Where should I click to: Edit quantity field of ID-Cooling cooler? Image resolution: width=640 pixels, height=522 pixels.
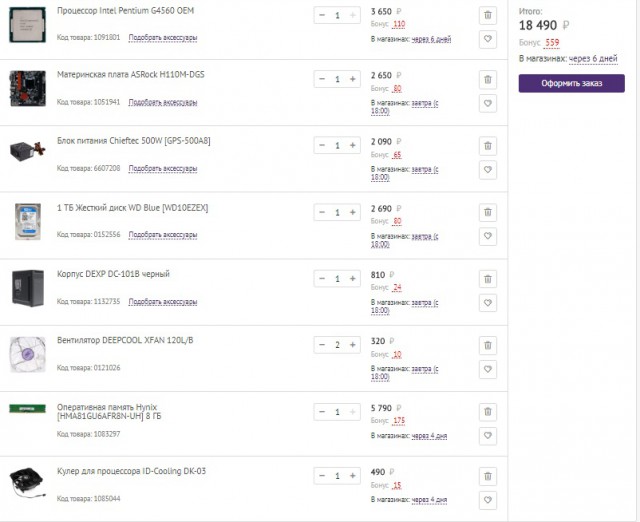(337, 476)
